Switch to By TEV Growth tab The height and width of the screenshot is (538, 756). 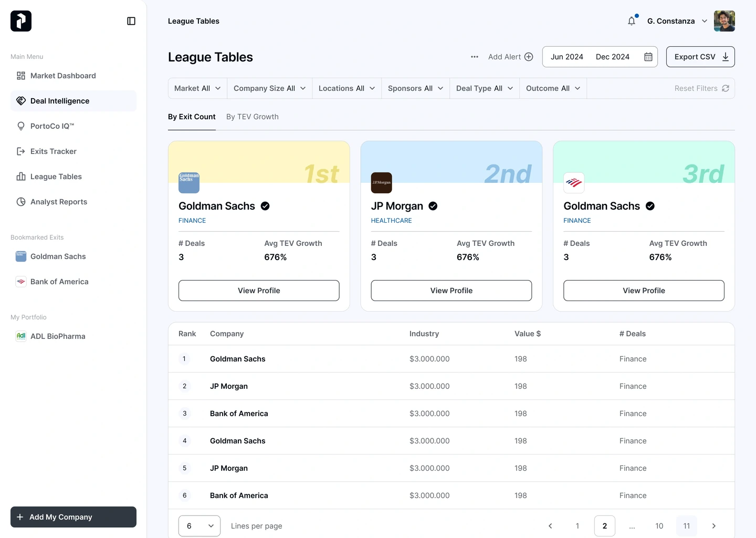click(253, 117)
